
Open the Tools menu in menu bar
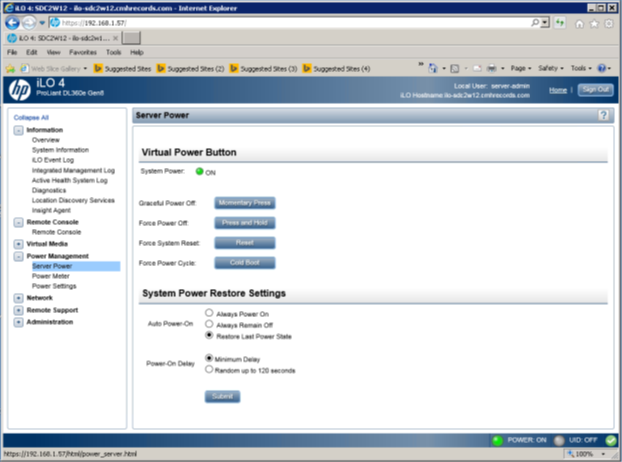click(x=113, y=52)
